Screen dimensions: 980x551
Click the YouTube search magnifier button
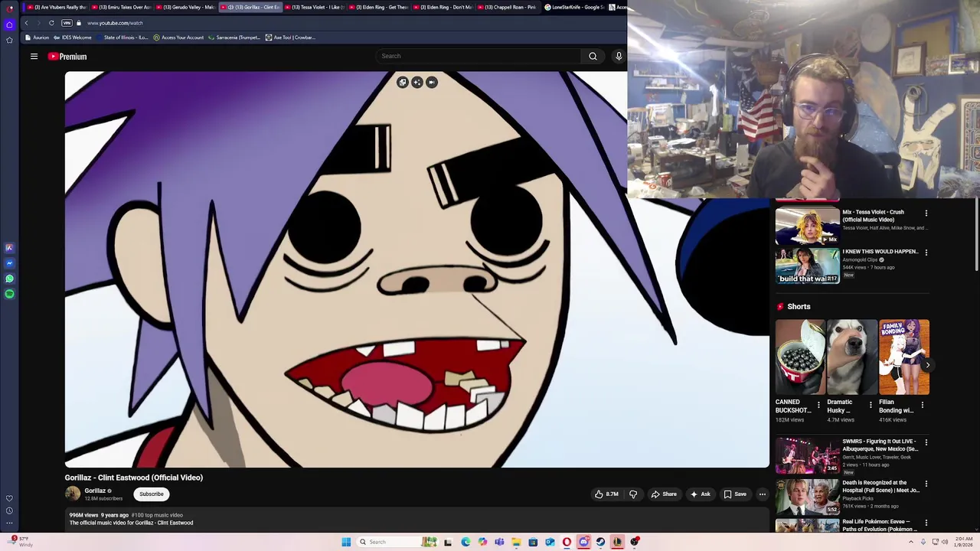[x=593, y=56]
